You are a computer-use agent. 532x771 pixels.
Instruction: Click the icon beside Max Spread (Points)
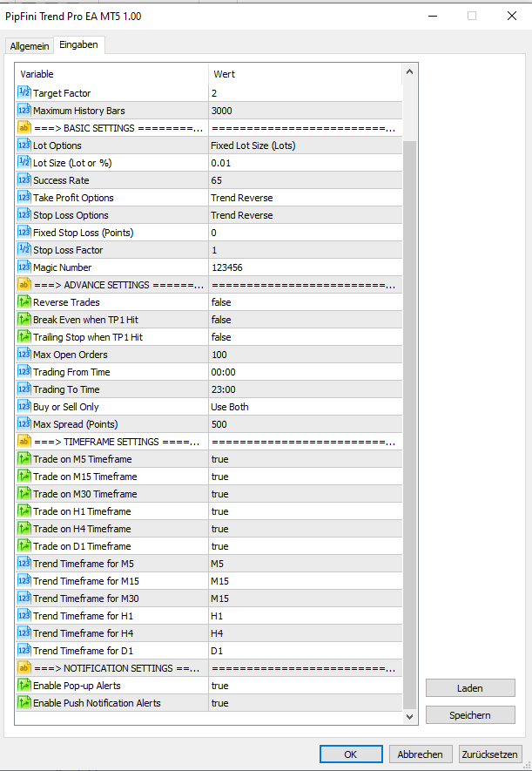point(24,424)
